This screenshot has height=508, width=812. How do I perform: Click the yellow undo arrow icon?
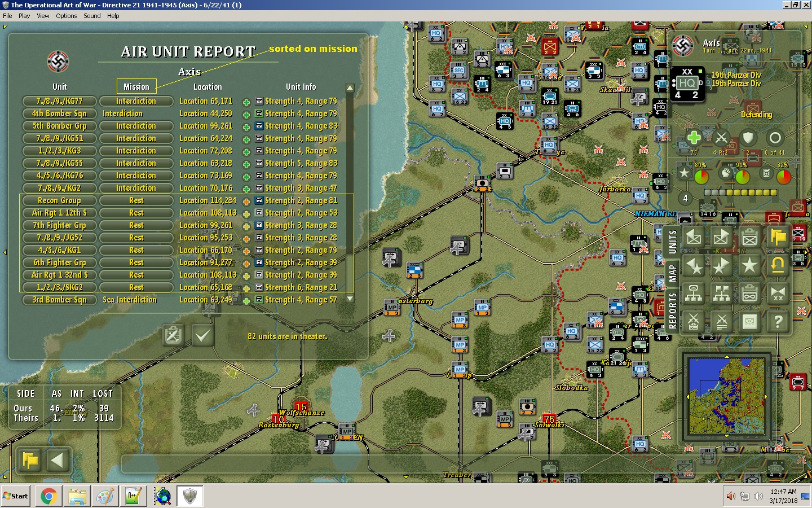pyautogui.click(x=778, y=265)
